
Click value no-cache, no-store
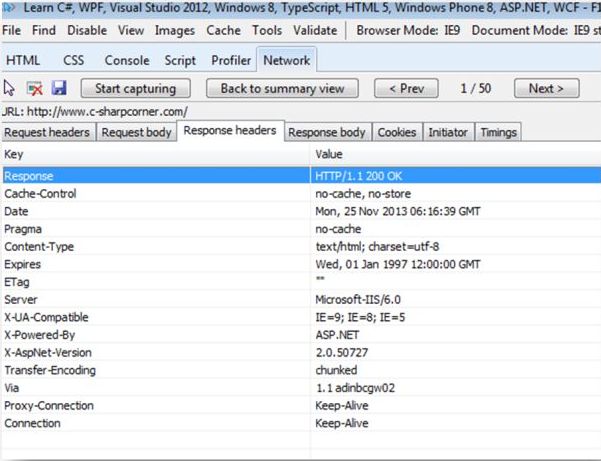tap(363, 194)
